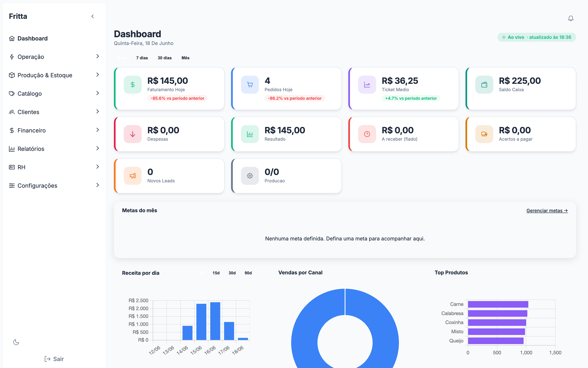Click the Ticket Medio chart icon
Image resolution: width=588 pixels, height=368 pixels.
367,84
